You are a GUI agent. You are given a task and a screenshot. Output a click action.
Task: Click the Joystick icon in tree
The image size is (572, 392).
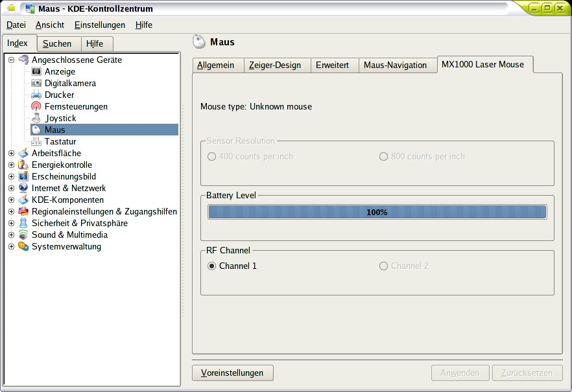pos(36,118)
